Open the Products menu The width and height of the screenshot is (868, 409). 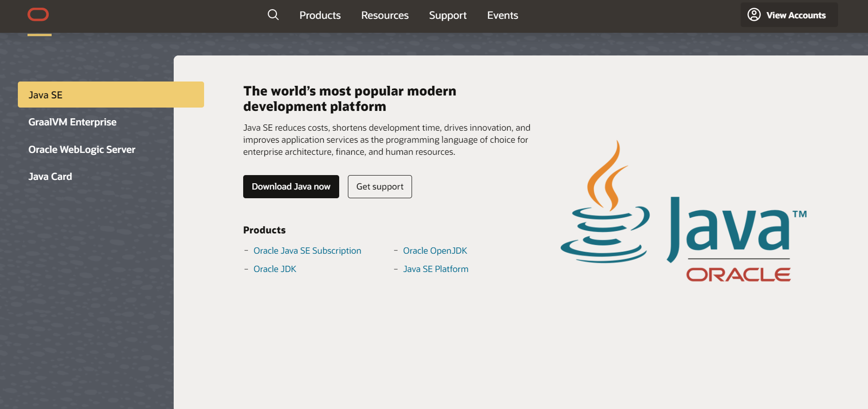(320, 15)
